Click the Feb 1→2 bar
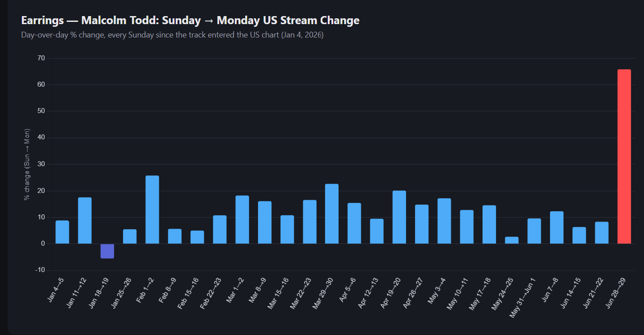The width and height of the screenshot is (644, 335). [x=152, y=209]
